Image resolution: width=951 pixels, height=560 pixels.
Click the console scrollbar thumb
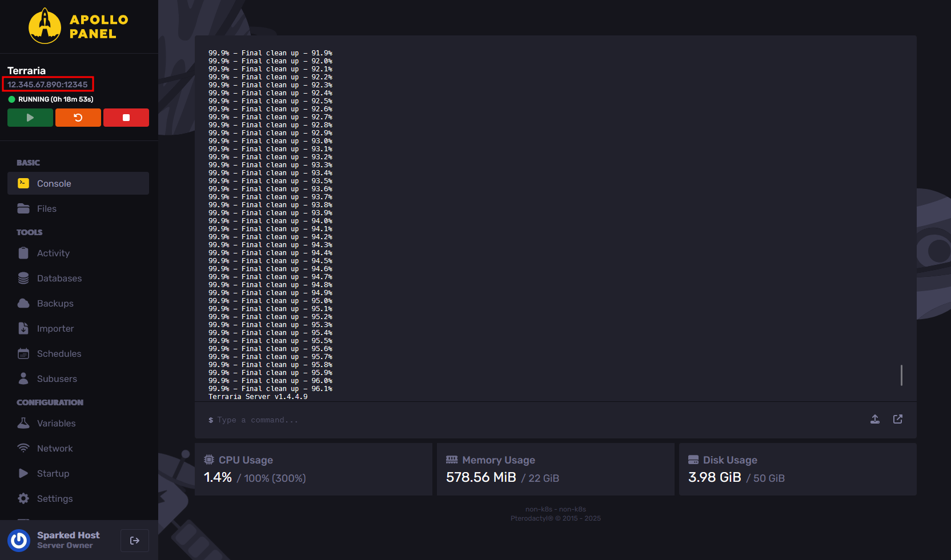tap(901, 375)
